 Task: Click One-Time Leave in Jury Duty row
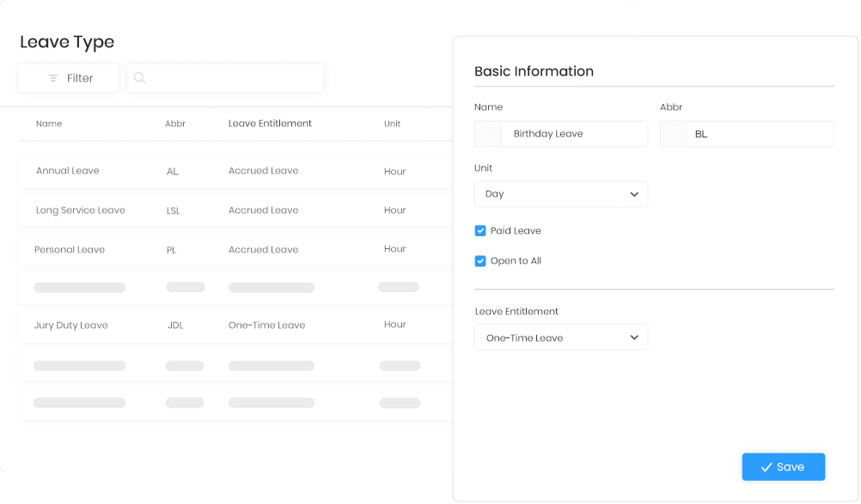point(267,325)
